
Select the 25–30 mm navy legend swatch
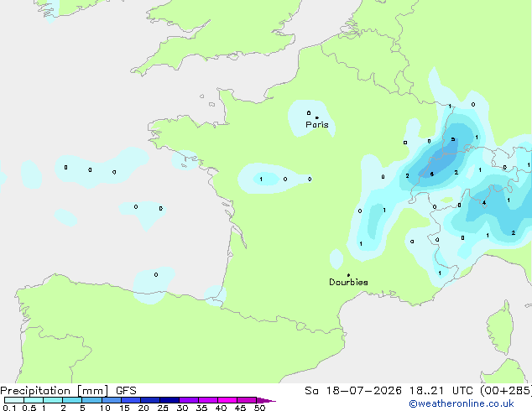click(x=169, y=400)
